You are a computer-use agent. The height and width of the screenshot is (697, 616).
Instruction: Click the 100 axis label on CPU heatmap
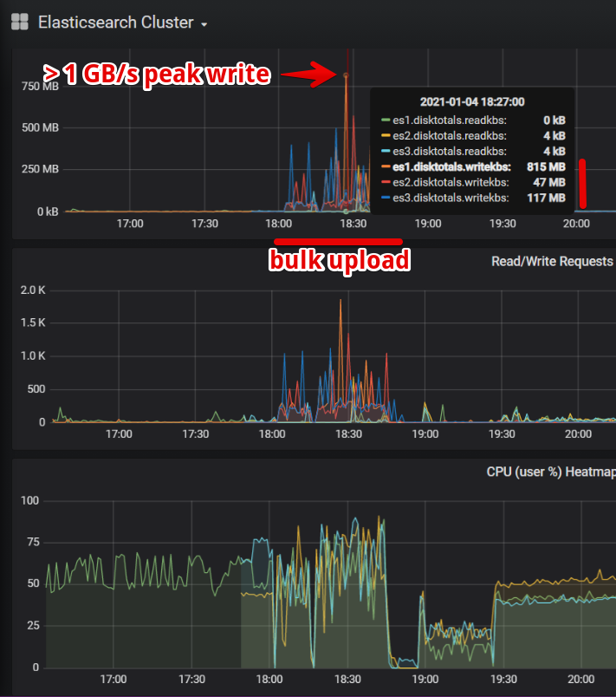click(29, 500)
